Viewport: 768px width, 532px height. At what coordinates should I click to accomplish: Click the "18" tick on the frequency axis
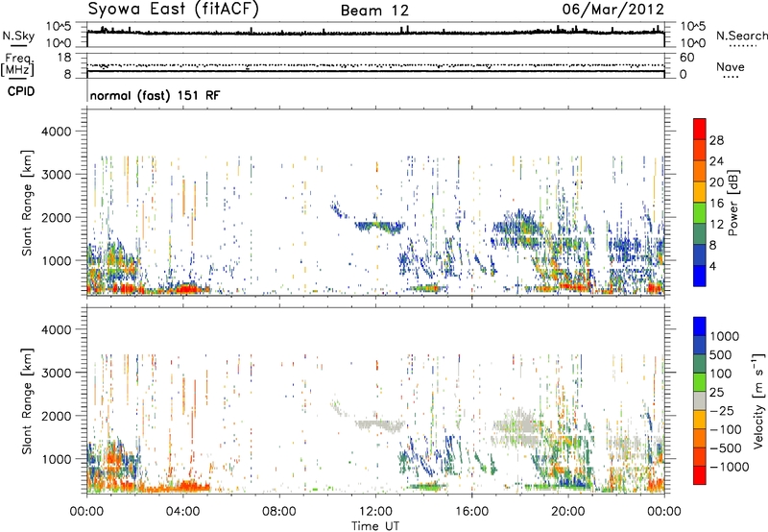point(64,58)
